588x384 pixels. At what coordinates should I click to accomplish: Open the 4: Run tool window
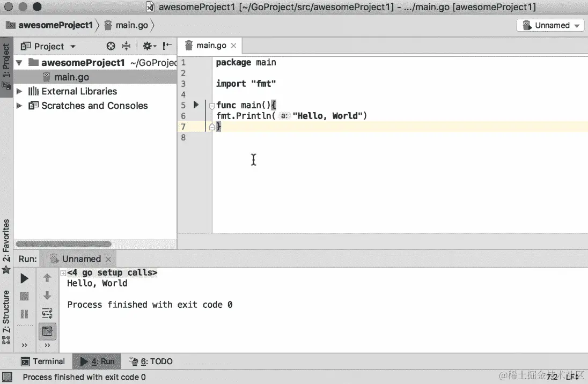pyautogui.click(x=97, y=361)
